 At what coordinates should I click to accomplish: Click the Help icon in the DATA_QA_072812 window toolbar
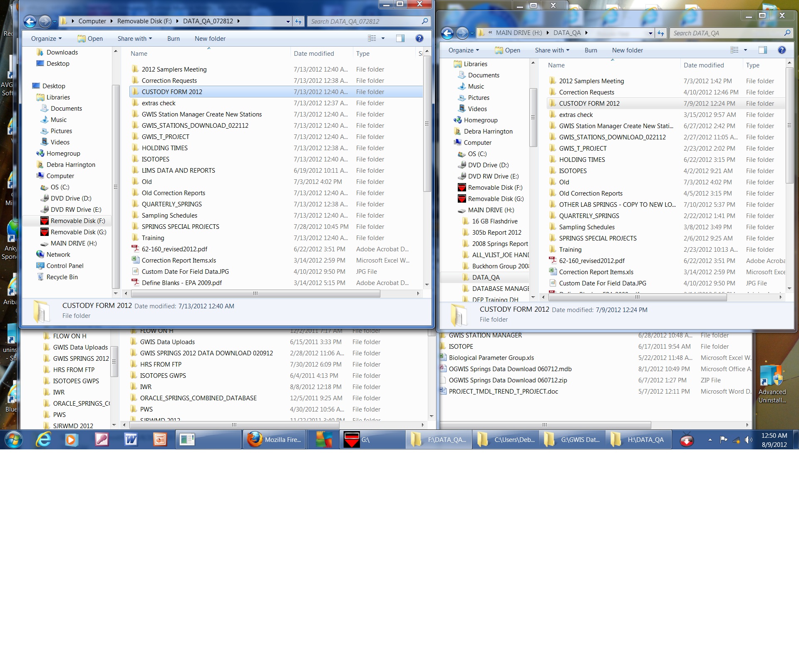coord(419,38)
